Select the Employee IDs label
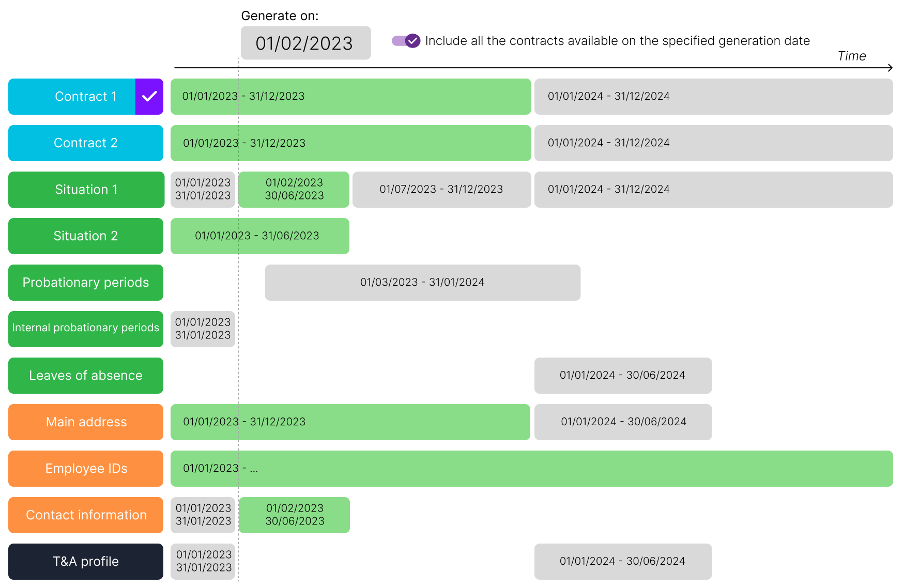 coord(86,469)
